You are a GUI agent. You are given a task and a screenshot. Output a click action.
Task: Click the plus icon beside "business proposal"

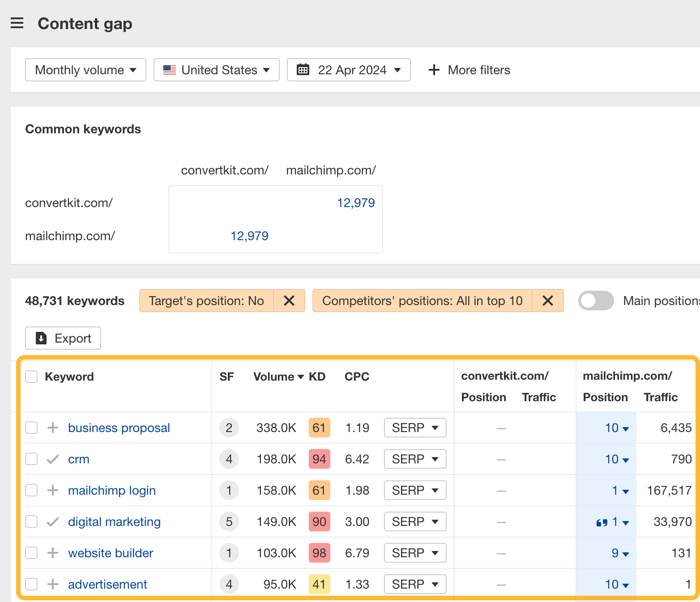(x=52, y=428)
